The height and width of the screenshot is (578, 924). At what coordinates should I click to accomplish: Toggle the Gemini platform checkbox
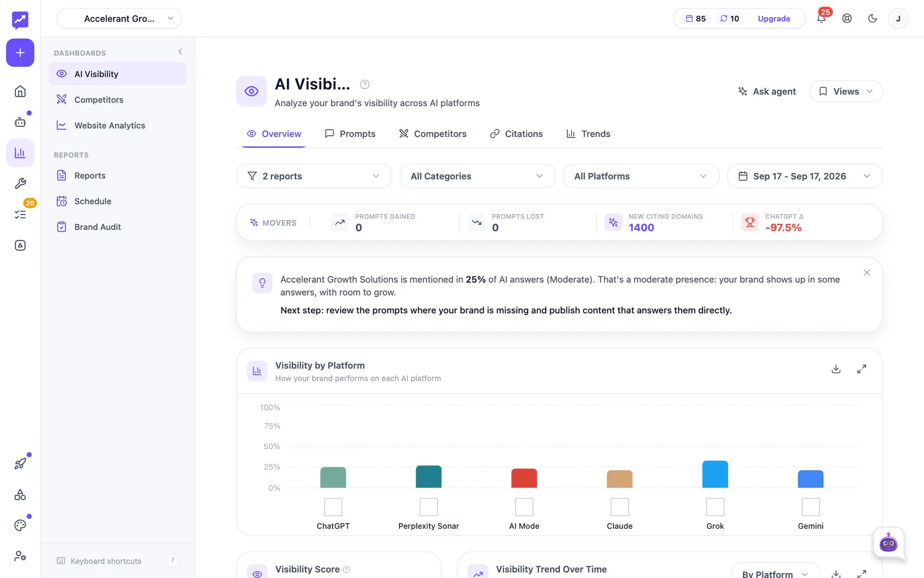(x=811, y=507)
